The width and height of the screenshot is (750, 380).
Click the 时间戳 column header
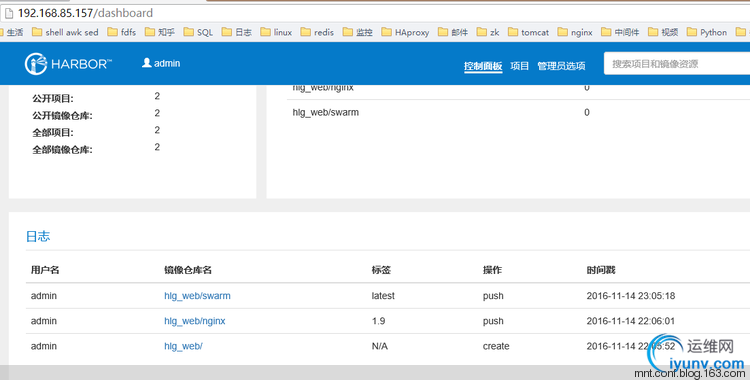click(x=601, y=270)
